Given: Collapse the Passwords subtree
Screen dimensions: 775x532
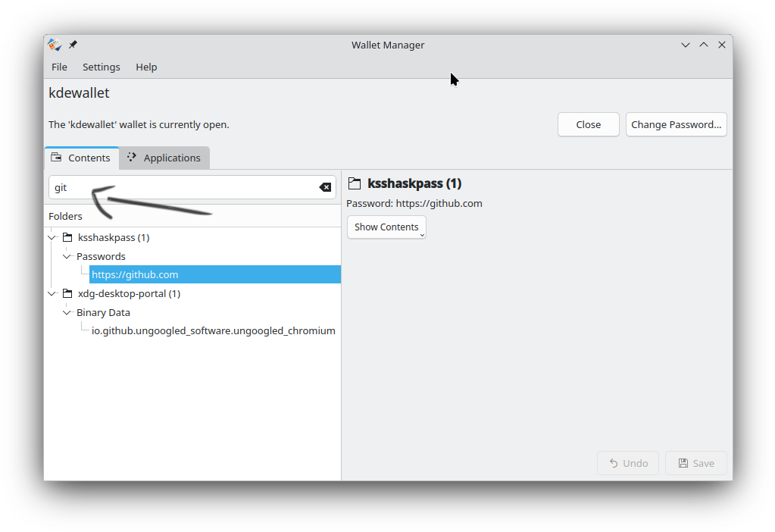Looking at the screenshot, I should click(67, 256).
